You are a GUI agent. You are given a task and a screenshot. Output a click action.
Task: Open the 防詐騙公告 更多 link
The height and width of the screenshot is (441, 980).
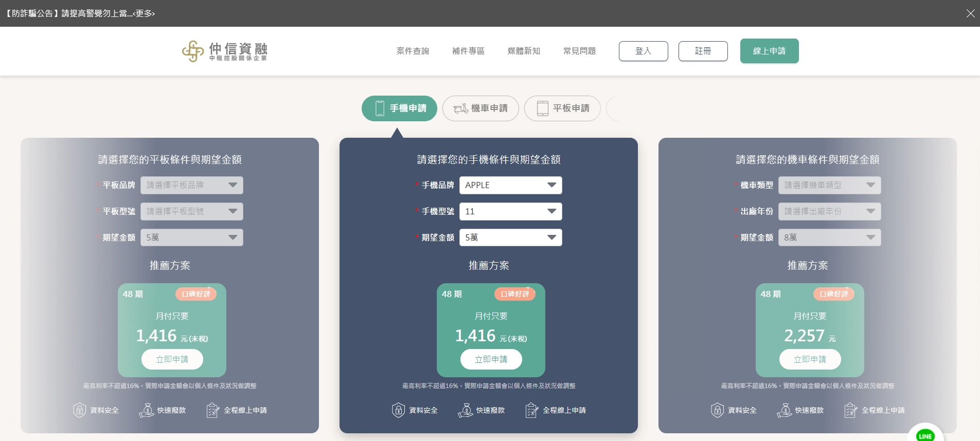(144, 13)
